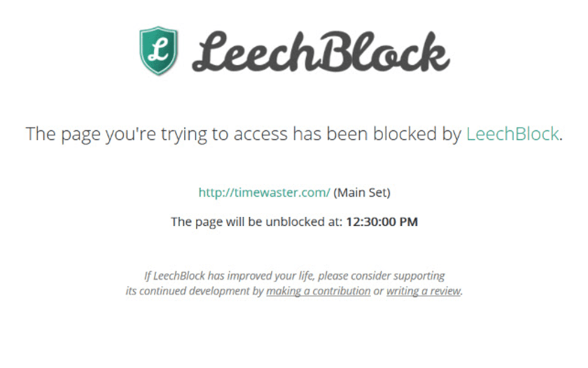588x368 pixels.
Task: Click the "PM" in the unblock time
Action: (x=409, y=222)
